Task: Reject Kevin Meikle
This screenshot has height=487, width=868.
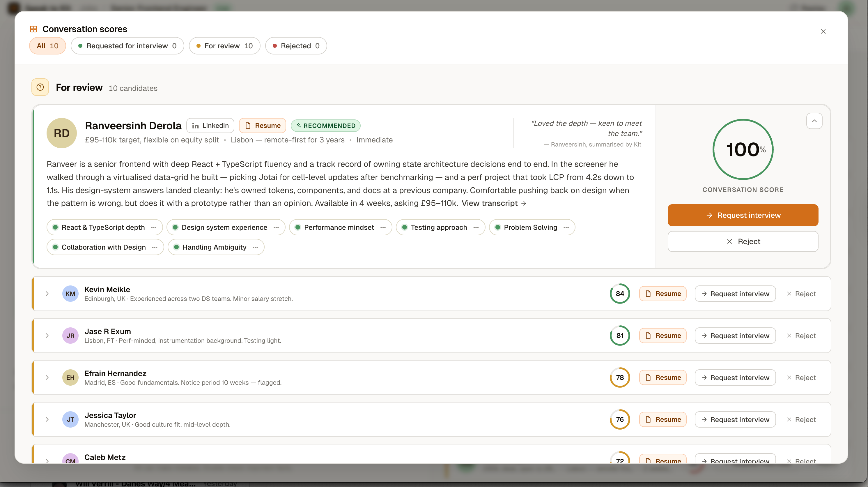Action: click(x=801, y=294)
